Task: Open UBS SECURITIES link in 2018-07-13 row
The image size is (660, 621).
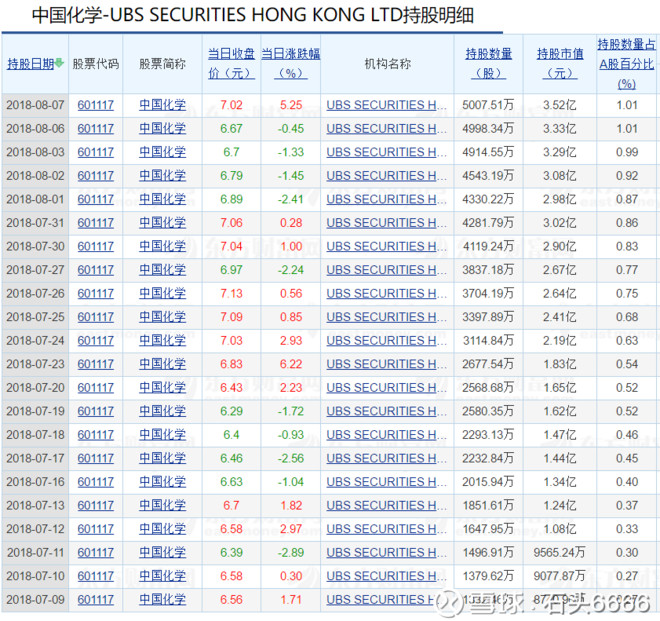Action: coord(386,506)
